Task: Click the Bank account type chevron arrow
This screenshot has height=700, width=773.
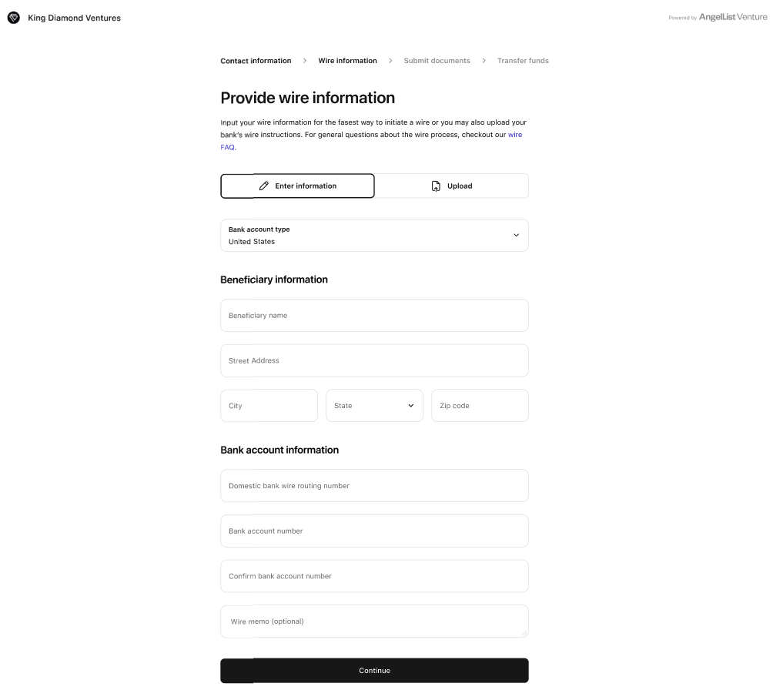Action: 516,235
